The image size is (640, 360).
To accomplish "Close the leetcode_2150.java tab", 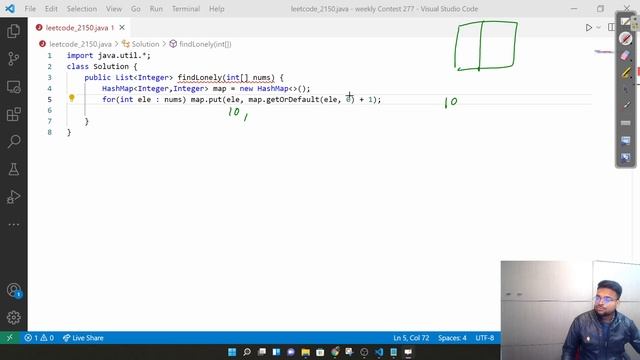I will tap(122, 27).
